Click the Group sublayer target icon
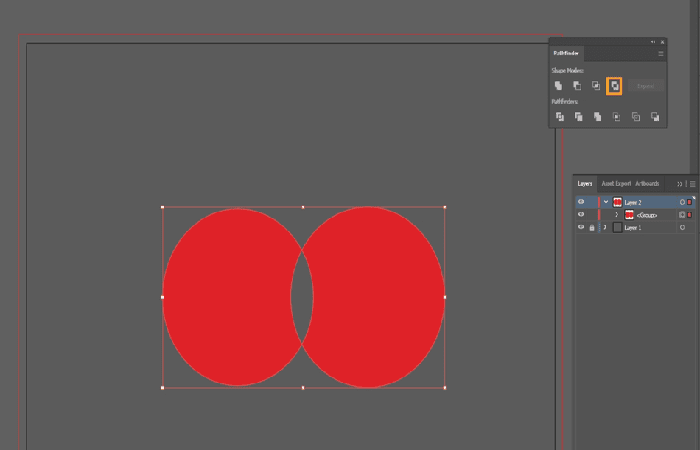 pos(682,215)
